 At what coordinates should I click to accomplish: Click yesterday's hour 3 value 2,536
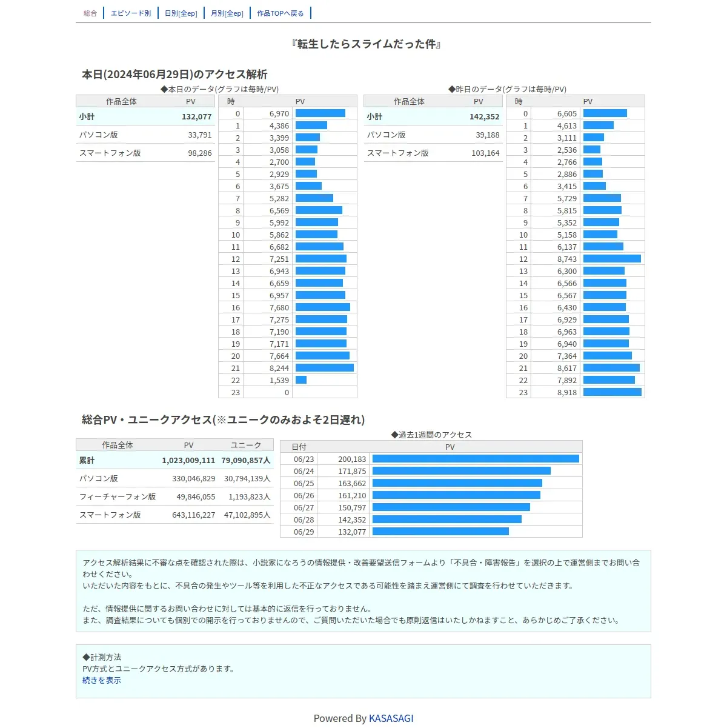pos(567,150)
